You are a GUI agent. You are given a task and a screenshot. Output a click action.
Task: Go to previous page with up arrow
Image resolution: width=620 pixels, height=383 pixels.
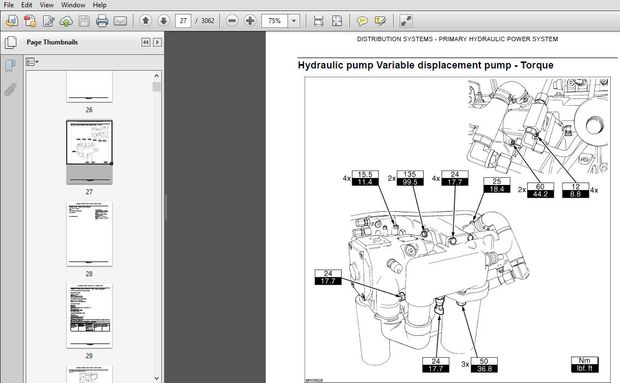146,21
